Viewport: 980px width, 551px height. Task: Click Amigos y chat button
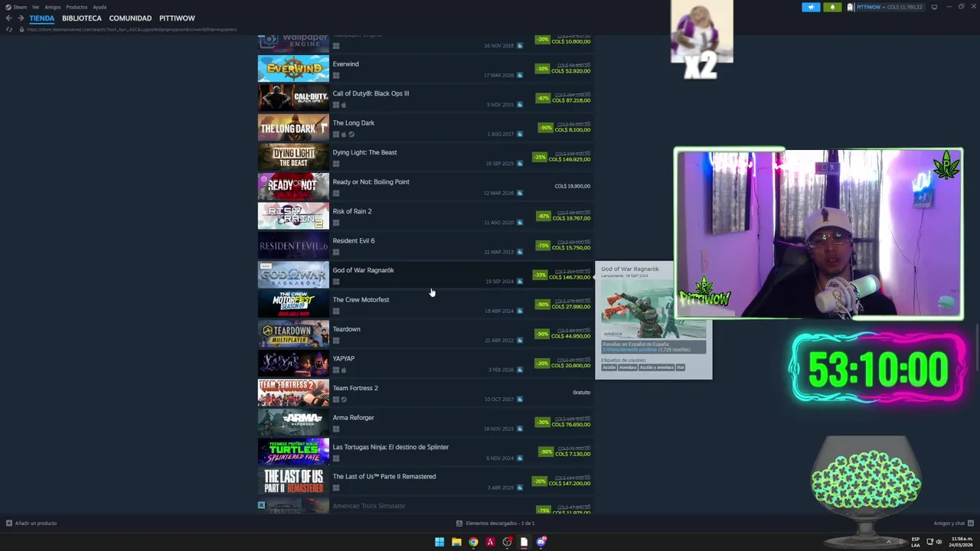point(949,523)
